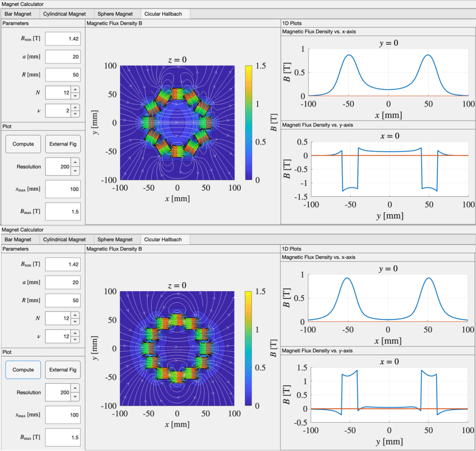Click the R [mm] input in lower window
The width and height of the screenshot is (476, 451).
pyautogui.click(x=63, y=300)
